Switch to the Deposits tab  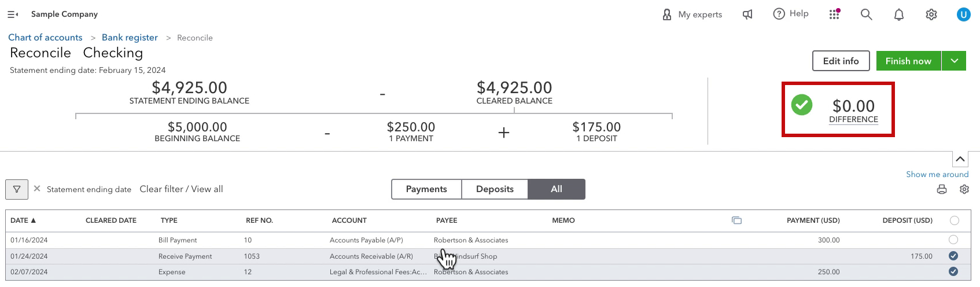(x=495, y=189)
